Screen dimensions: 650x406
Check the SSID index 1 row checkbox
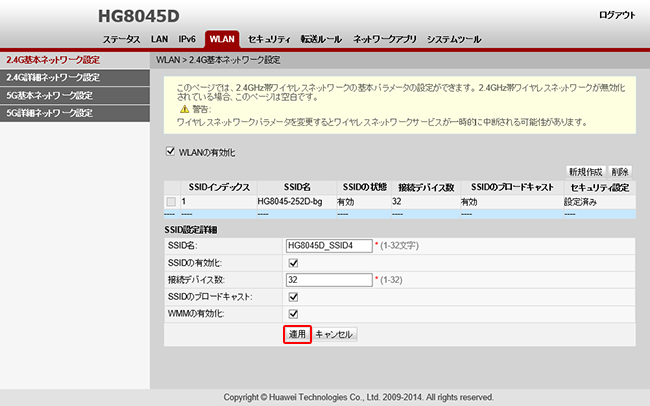tap(170, 201)
